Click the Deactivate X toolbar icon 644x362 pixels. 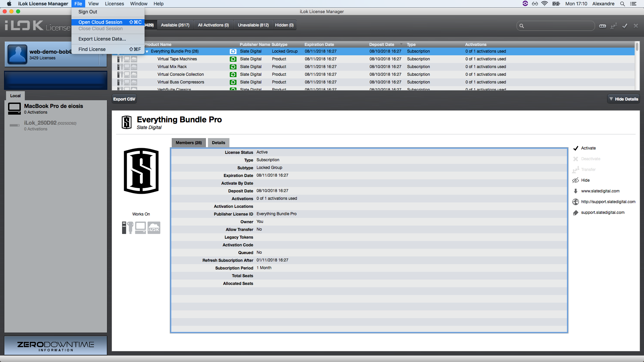[636, 26]
